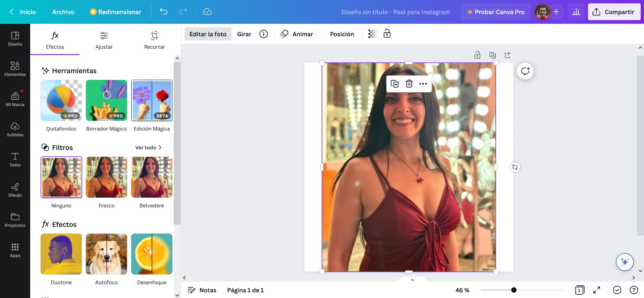Image resolution: width=644 pixels, height=298 pixels.
Task: Select the Autofoco effect
Action: [106, 254]
